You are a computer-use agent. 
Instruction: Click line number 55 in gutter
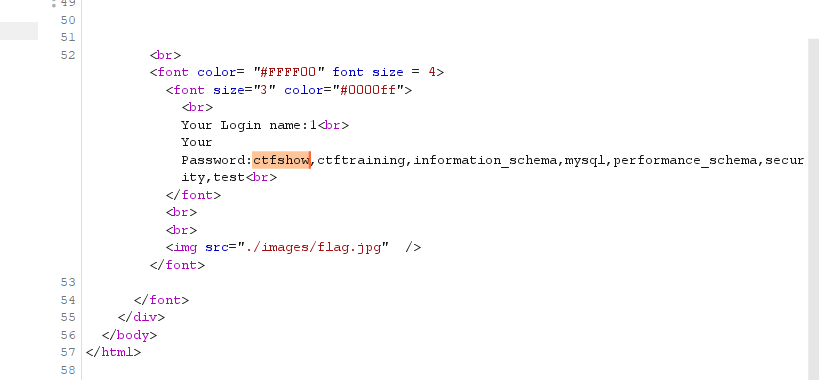[x=68, y=317]
